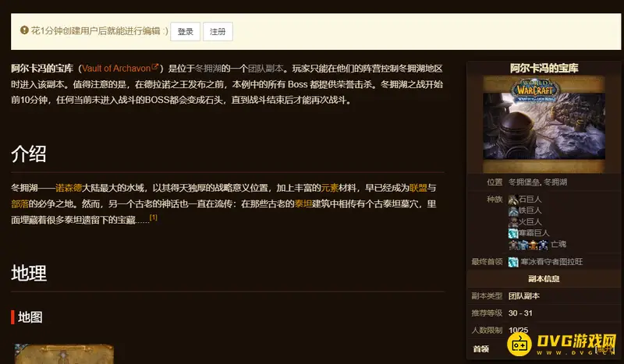Click the 寒霜巨人 race icon
624x364 pixels.
pyautogui.click(x=513, y=233)
